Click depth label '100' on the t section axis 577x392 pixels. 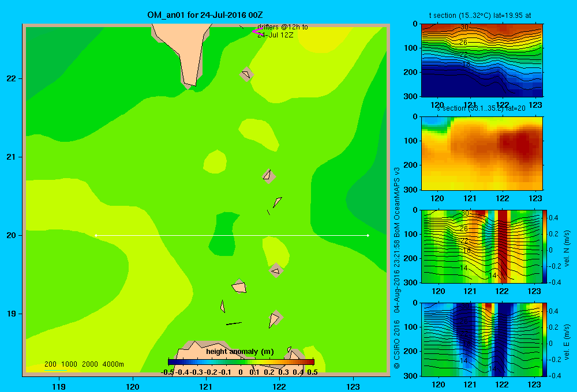pyautogui.click(x=411, y=48)
